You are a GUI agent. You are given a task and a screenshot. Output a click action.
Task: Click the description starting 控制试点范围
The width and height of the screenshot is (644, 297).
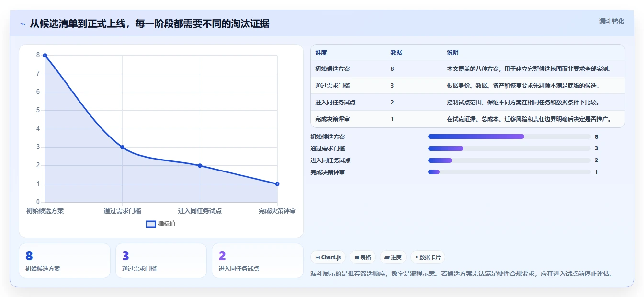click(x=523, y=103)
